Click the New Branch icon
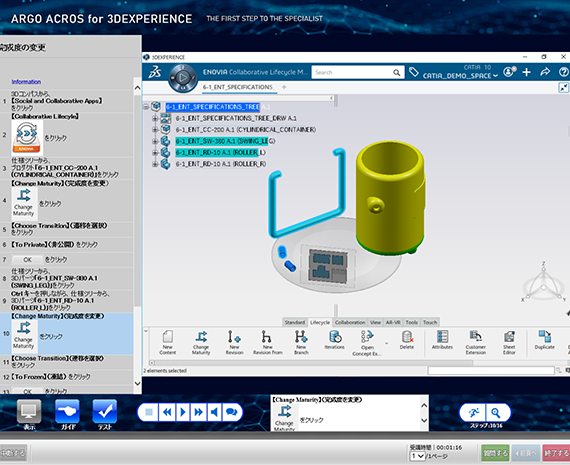This screenshot has width=570, height=465. [301, 342]
